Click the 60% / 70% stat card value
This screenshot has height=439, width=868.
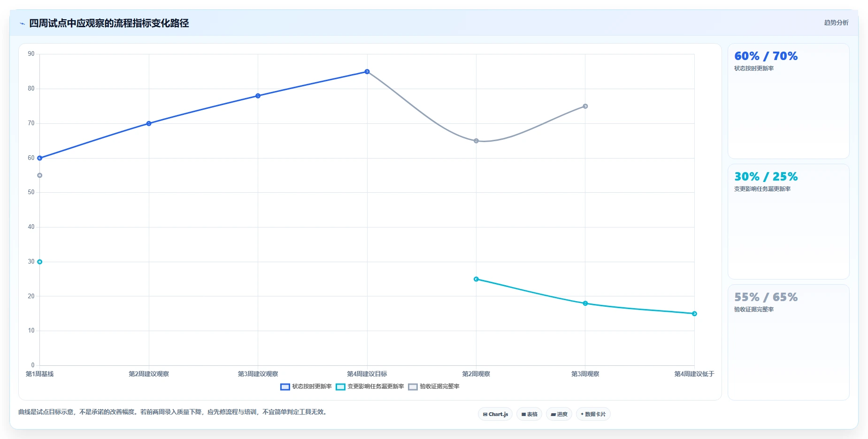pos(766,56)
